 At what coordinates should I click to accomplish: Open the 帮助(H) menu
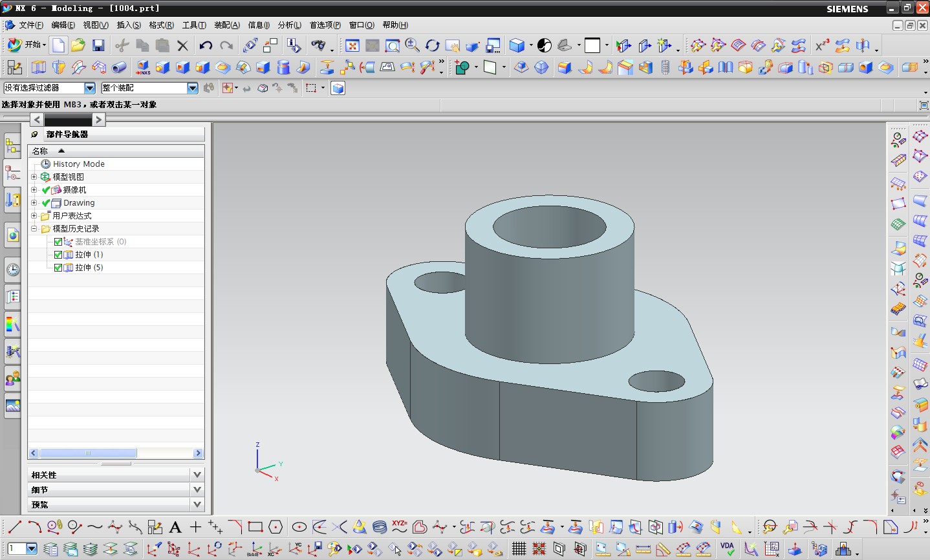[x=395, y=25]
